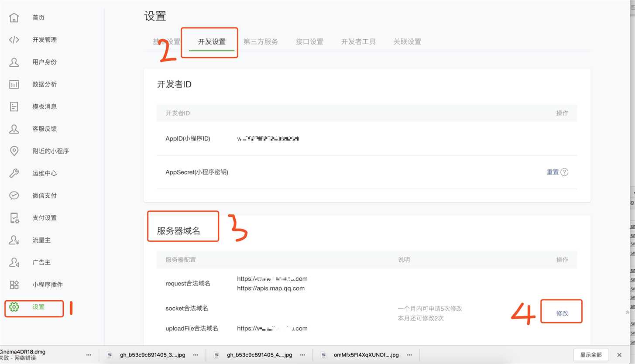Image resolution: width=635 pixels, height=364 pixels.
Task: Open 客服反馈 page
Action: 45,129
